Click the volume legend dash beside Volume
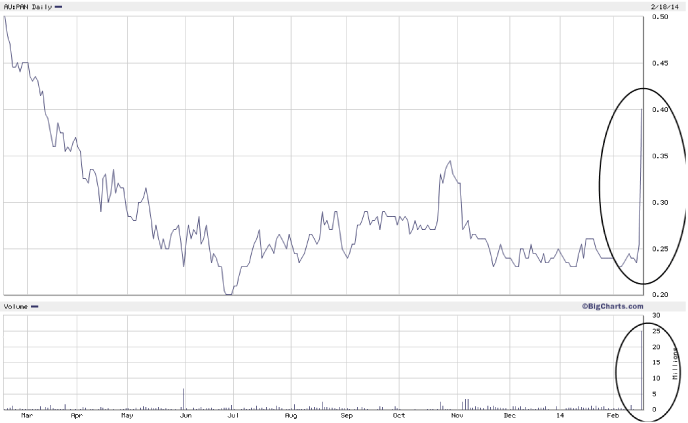The width and height of the screenshot is (688, 423). point(36,304)
